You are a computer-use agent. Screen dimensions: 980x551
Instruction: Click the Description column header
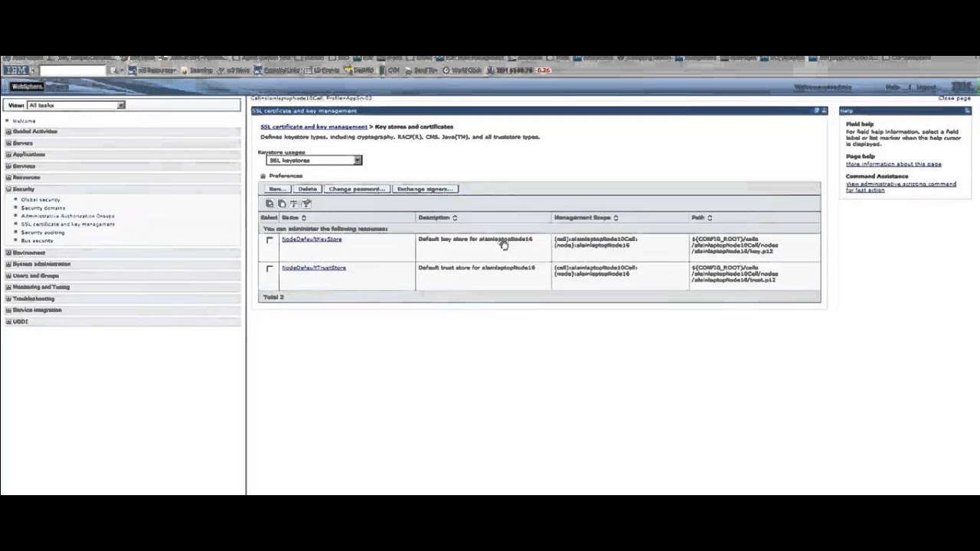[x=434, y=218]
